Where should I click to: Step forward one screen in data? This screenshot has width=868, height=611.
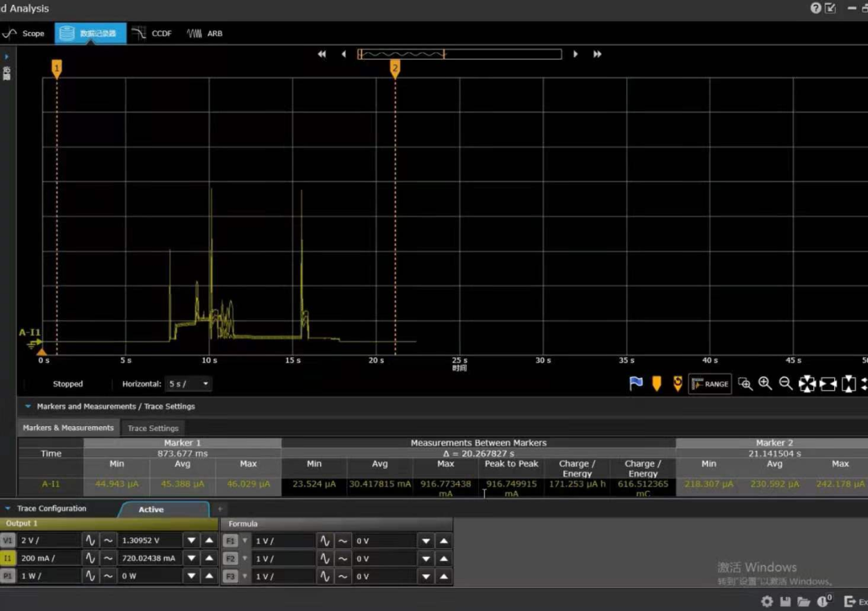[575, 54]
